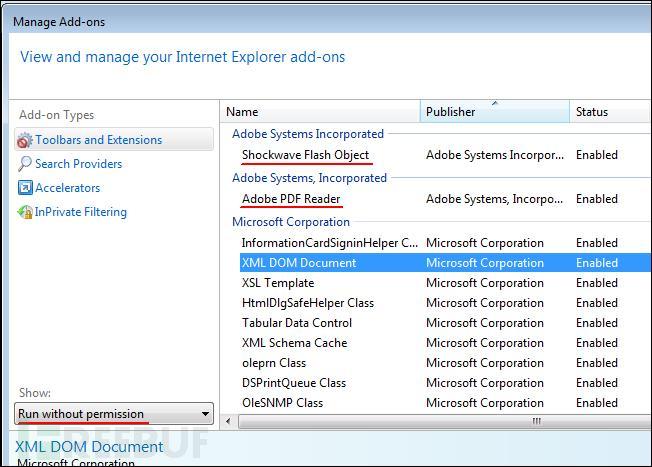Select the DSPrintQueue Class add-on

(294, 383)
